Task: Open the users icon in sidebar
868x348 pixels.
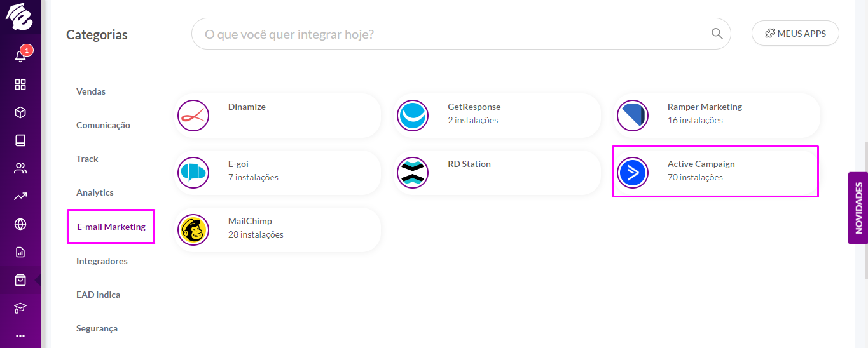Action: (20, 168)
